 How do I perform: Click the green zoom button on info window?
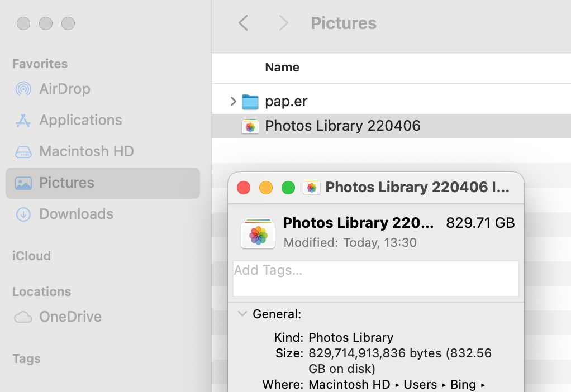click(x=288, y=188)
